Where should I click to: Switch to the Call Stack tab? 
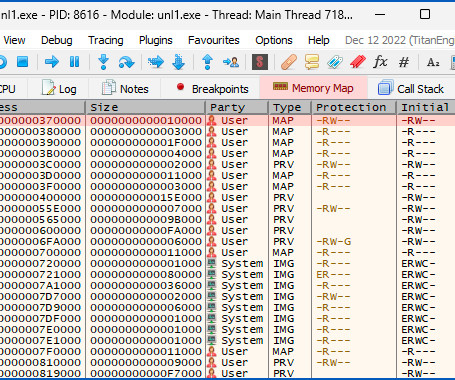(411, 88)
